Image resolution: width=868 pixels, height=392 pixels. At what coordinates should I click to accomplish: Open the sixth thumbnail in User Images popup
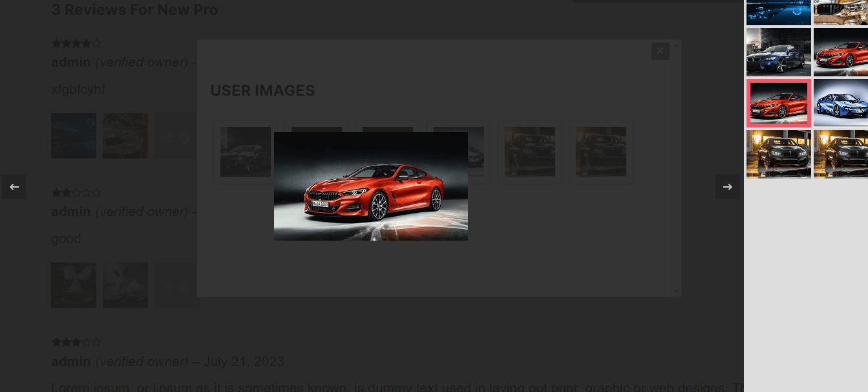click(601, 152)
